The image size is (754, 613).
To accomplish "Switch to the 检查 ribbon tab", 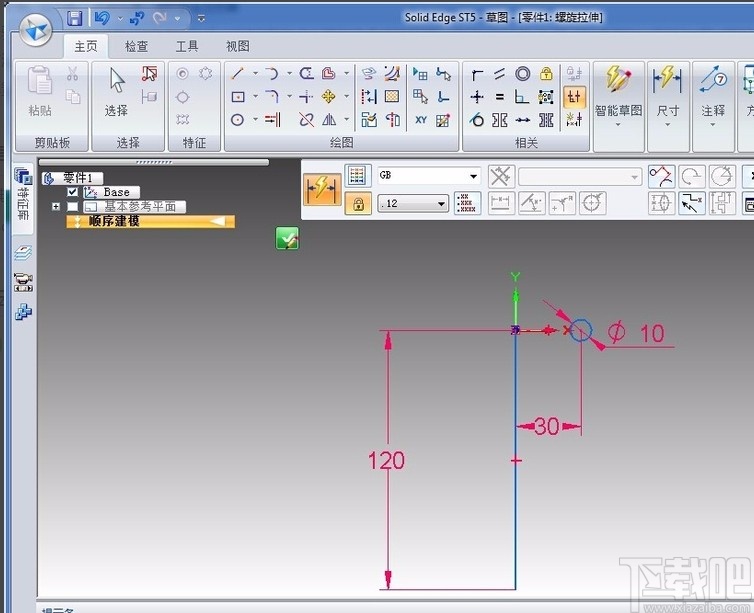I will tap(137, 46).
